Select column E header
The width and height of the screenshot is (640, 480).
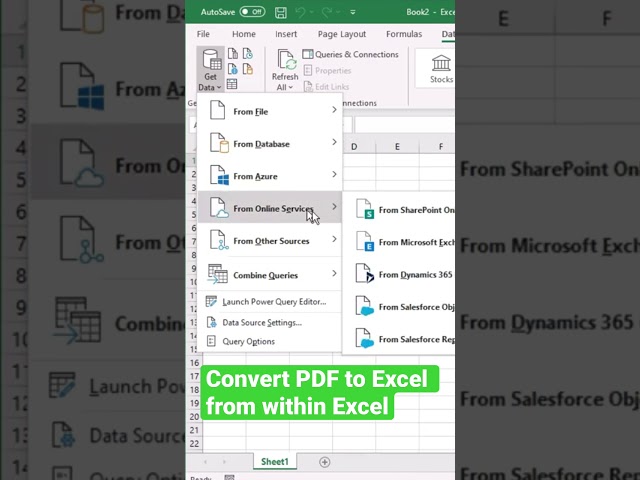click(397, 147)
